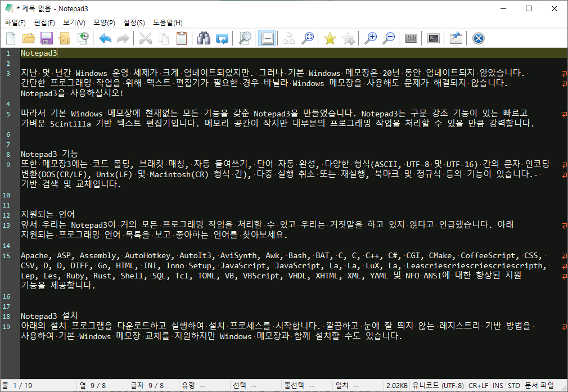This screenshot has height=392, width=568.
Task: Place cursor on the 'Notepad3 설치' heading
Action: (49, 316)
